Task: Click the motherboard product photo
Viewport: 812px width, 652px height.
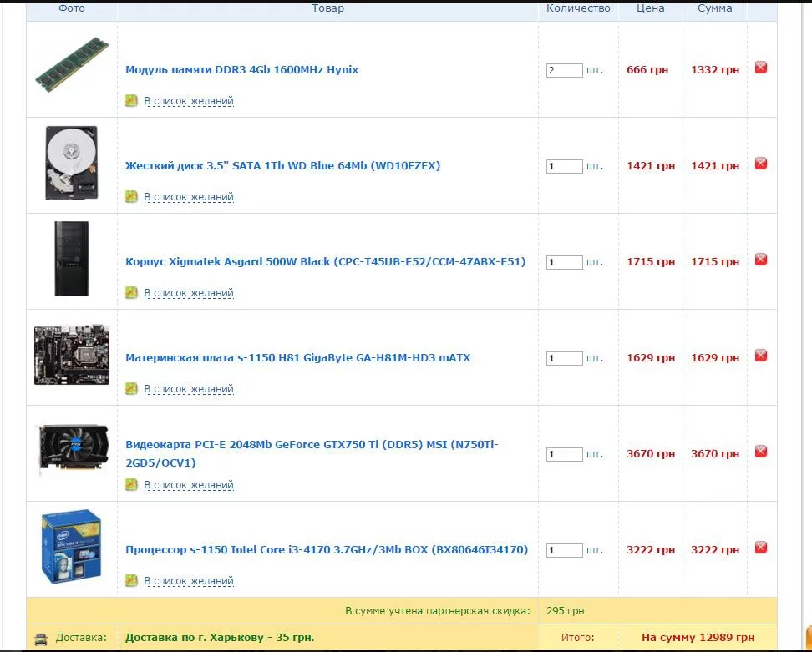Action: click(x=72, y=355)
